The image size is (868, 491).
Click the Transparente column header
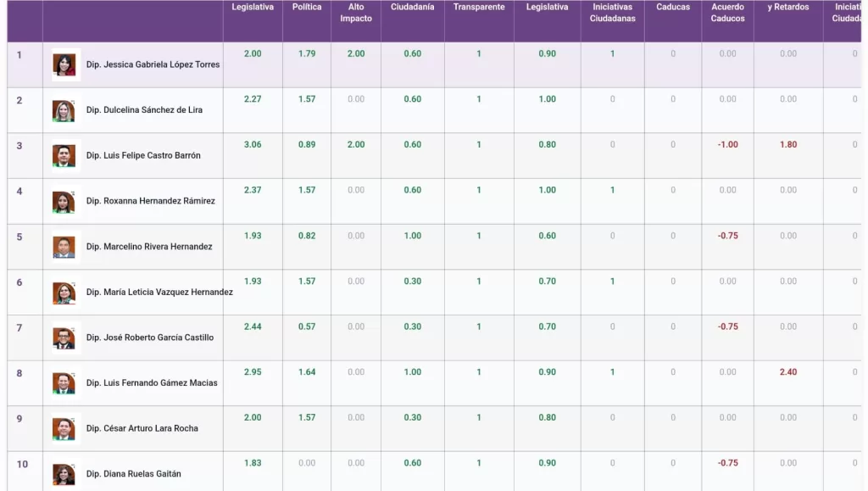coord(478,8)
